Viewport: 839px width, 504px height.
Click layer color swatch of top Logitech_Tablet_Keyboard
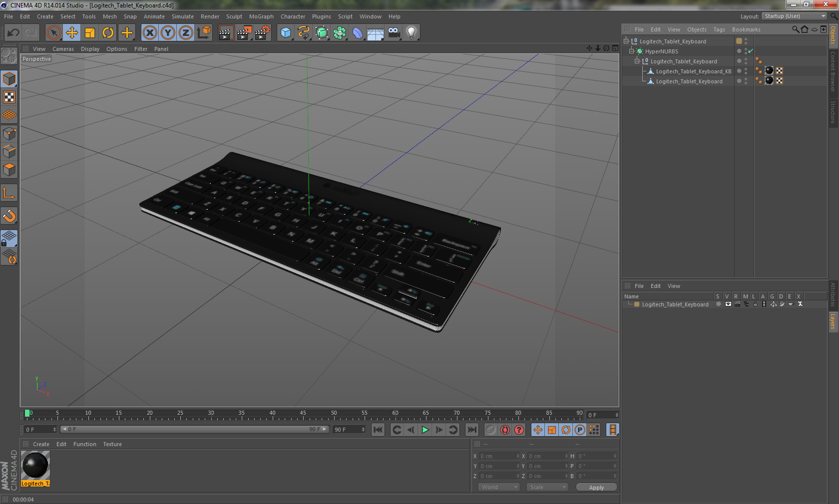point(739,41)
